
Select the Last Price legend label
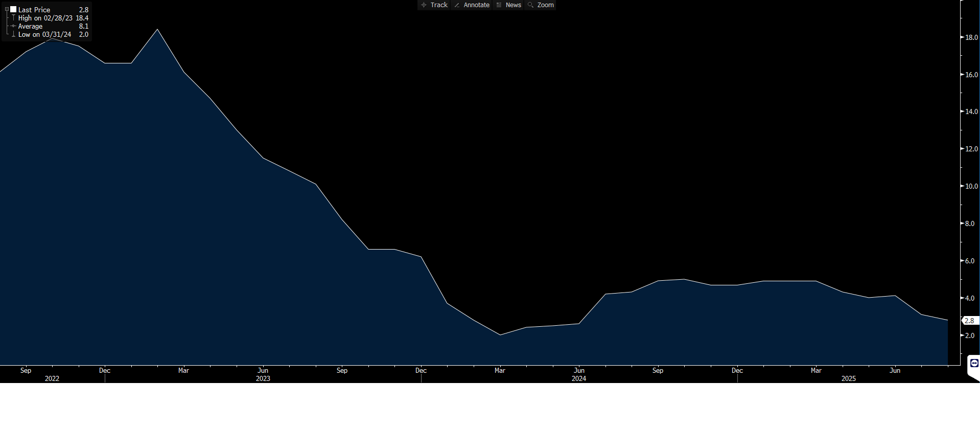(x=34, y=10)
